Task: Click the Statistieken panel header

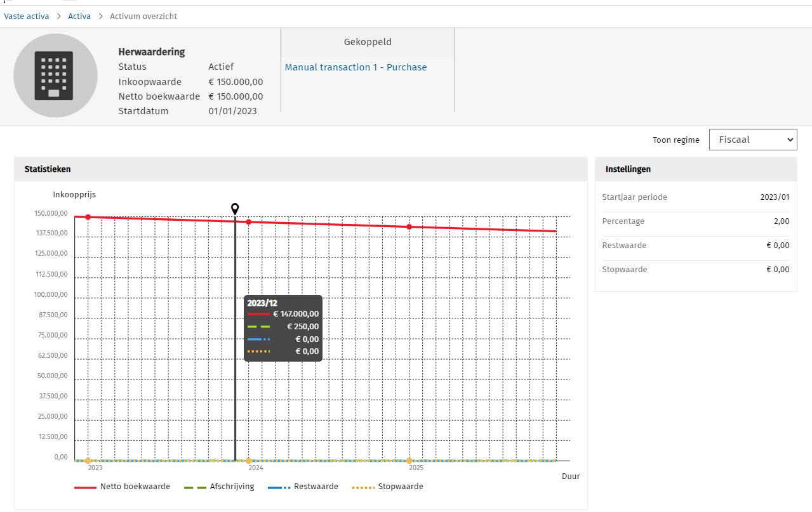Action: (x=48, y=169)
